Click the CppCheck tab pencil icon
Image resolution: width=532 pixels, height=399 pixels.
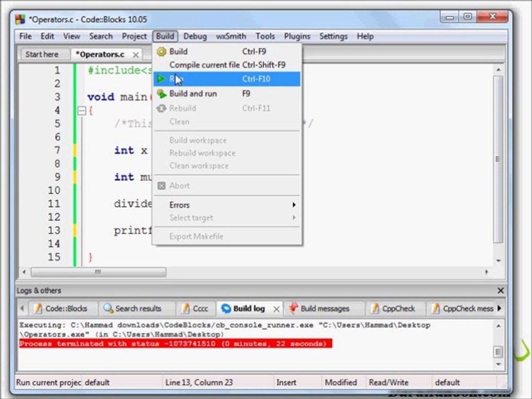tap(375, 309)
